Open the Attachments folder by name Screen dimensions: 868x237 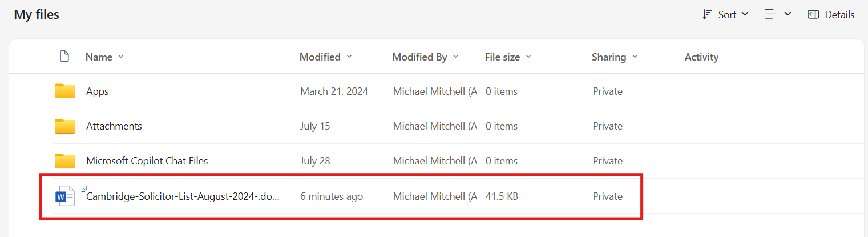(x=114, y=126)
